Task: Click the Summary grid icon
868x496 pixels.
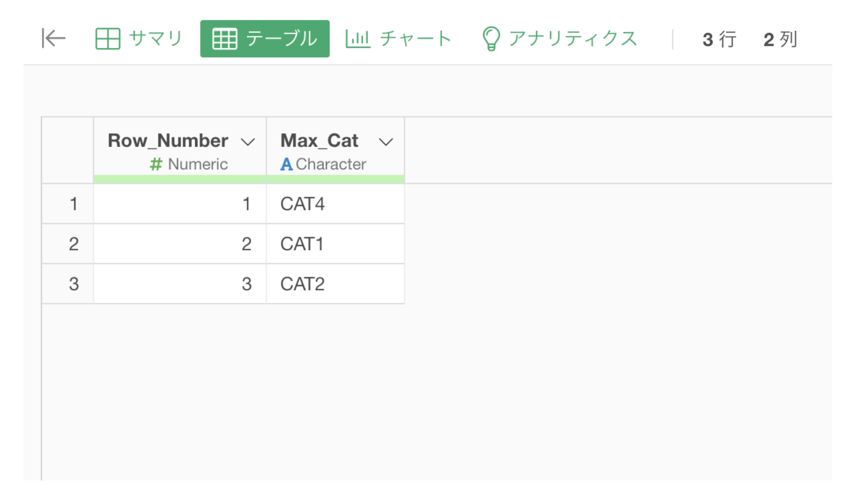Action: [108, 39]
